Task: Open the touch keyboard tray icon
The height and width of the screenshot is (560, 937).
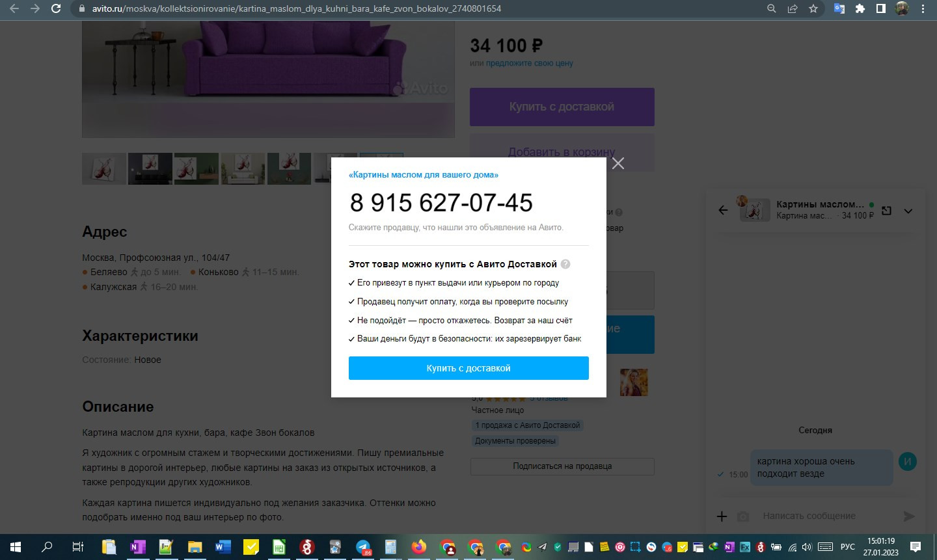Action: point(825,547)
